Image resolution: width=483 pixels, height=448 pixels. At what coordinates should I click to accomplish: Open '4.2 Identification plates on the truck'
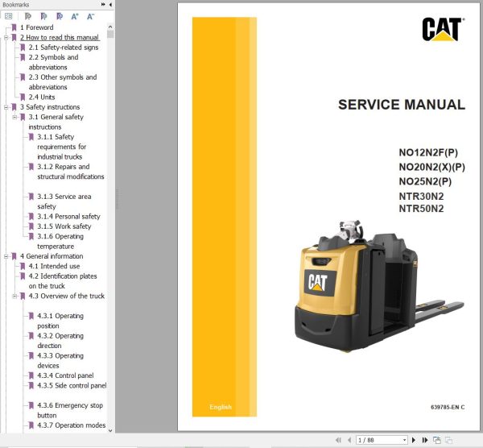pyautogui.click(x=63, y=281)
